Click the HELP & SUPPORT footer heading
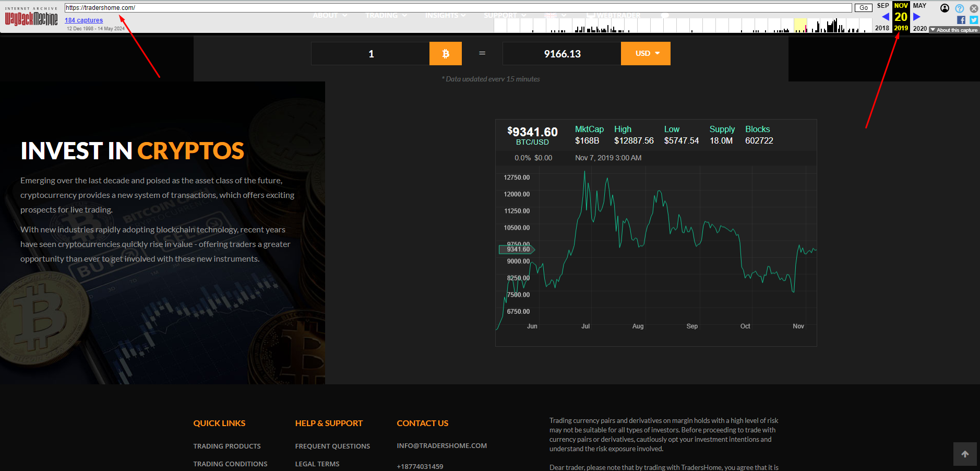Viewport: 980px width, 471px height. (329, 423)
